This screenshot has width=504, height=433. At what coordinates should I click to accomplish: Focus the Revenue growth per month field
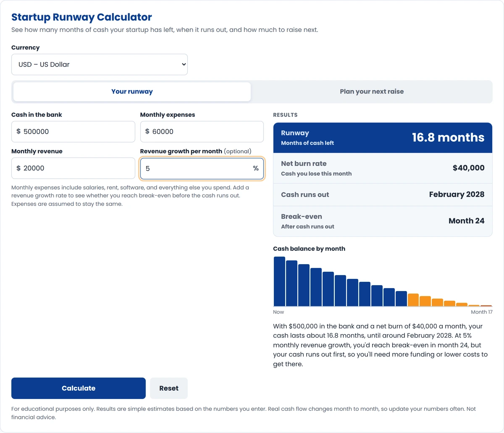point(202,168)
